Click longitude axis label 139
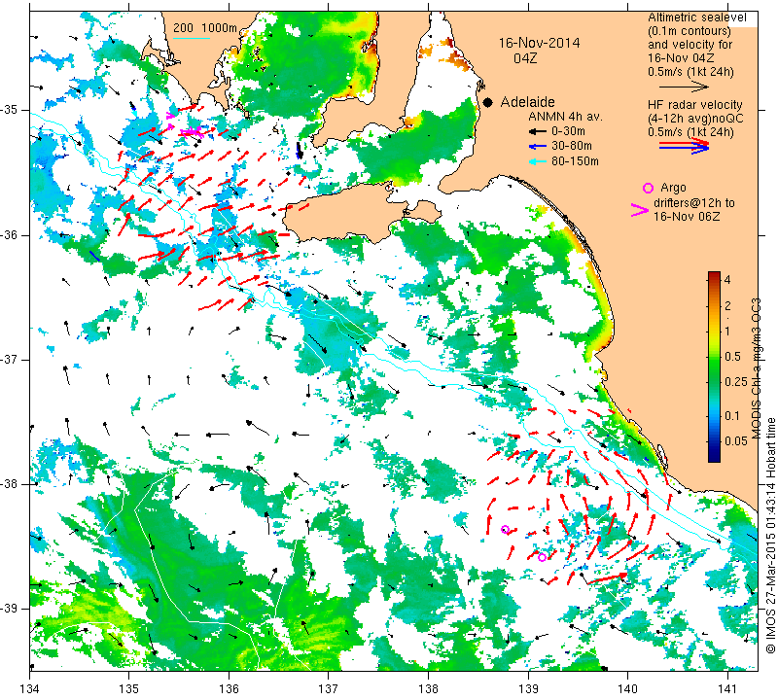The image size is (778, 700). pyautogui.click(x=528, y=689)
